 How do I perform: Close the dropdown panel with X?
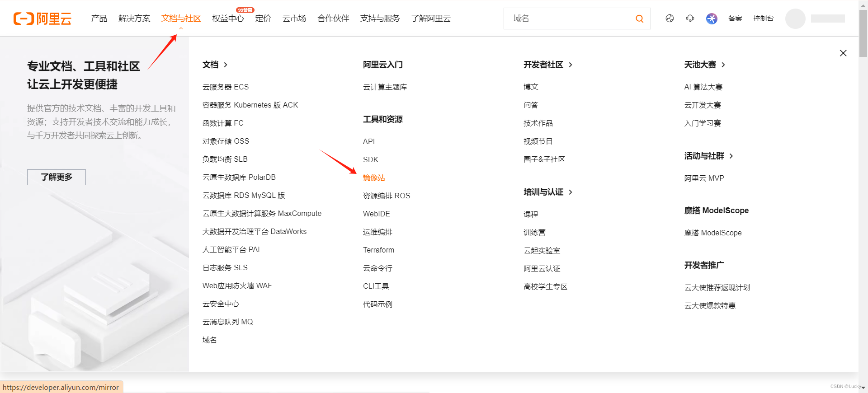[x=843, y=53]
